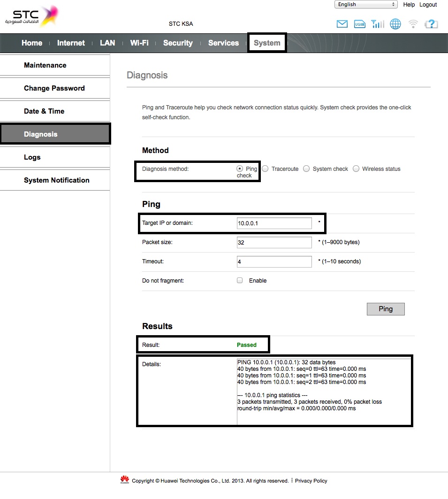Click the Logout link
This screenshot has height=499, width=448.
pos(428,5)
